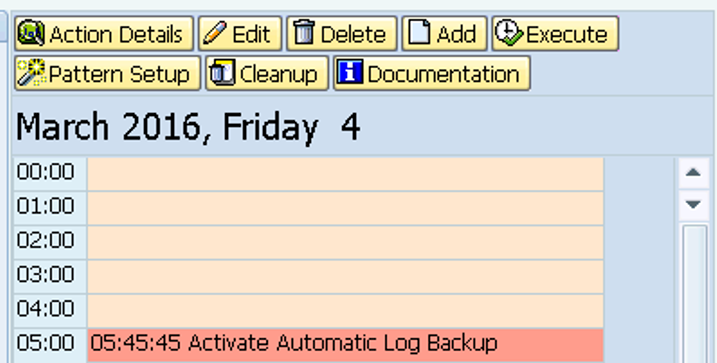
Task: Click the 05:00 hour label cell
Action: 49,345
